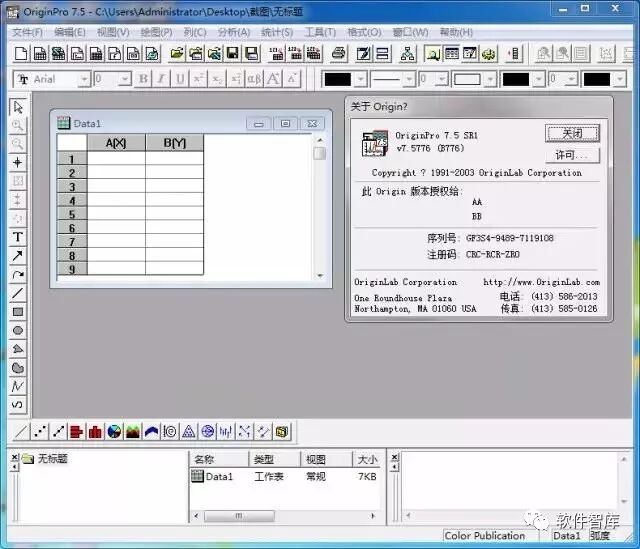Viewport: 640px width, 549px height.
Task: Open the line style dropdown
Action: point(409,79)
